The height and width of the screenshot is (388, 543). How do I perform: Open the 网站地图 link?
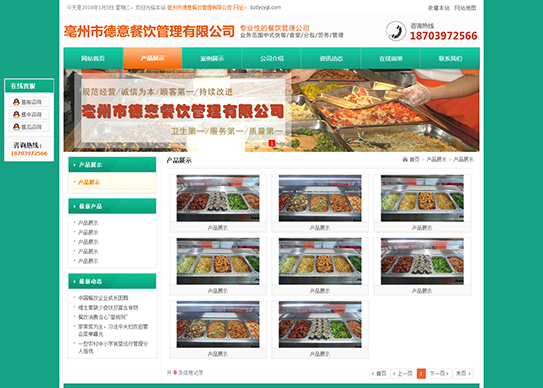pyautogui.click(x=465, y=8)
